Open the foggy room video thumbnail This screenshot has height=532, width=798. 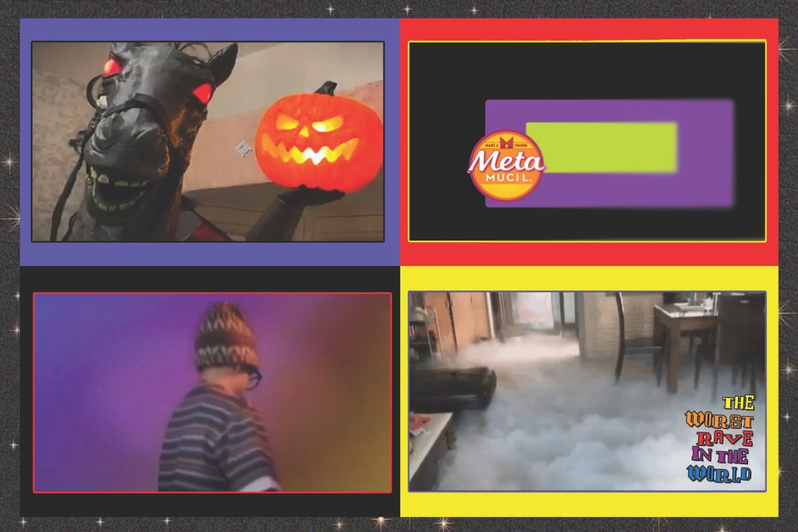[587, 392]
